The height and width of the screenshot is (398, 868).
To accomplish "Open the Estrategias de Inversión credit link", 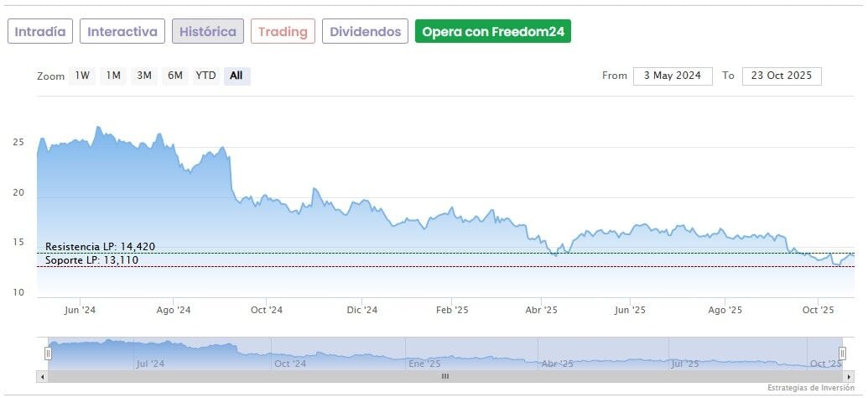I will 810,388.
